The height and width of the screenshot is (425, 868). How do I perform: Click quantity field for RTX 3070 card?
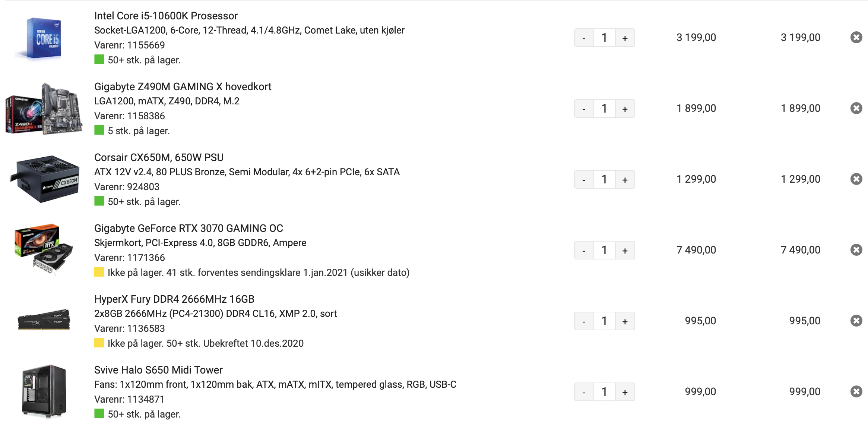(x=604, y=250)
